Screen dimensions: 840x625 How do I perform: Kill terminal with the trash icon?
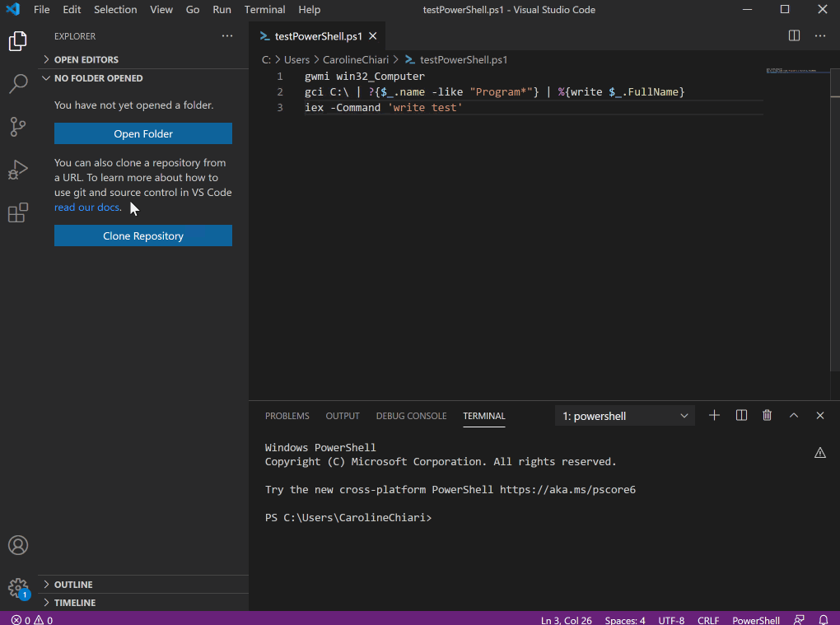click(768, 416)
